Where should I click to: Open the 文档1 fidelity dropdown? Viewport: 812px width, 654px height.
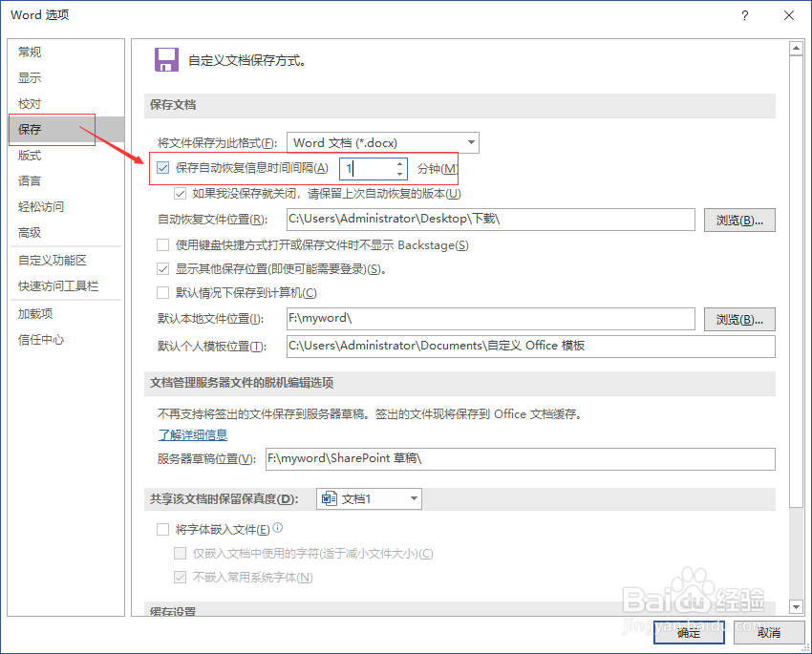click(x=369, y=498)
